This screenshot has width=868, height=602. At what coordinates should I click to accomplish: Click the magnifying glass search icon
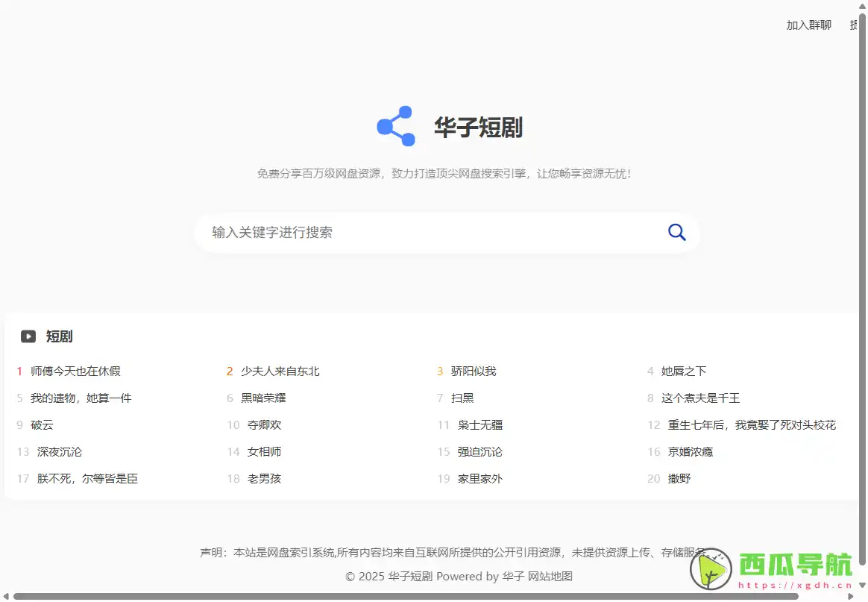tap(676, 232)
